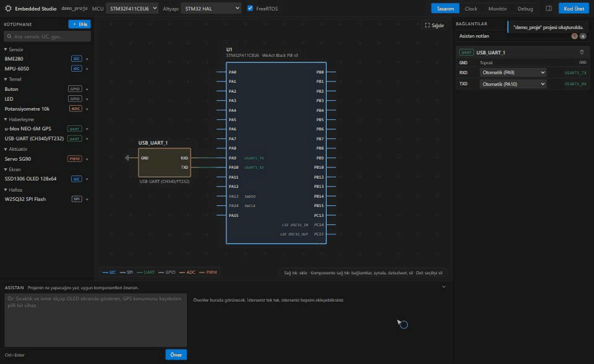Open the Asistan notları row
594x364 pixels.
[521, 36]
